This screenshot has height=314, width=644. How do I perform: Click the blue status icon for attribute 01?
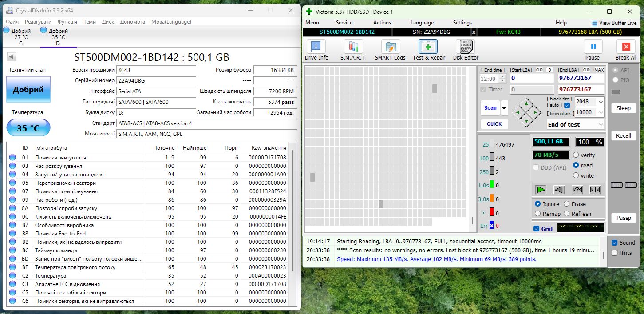(12, 157)
